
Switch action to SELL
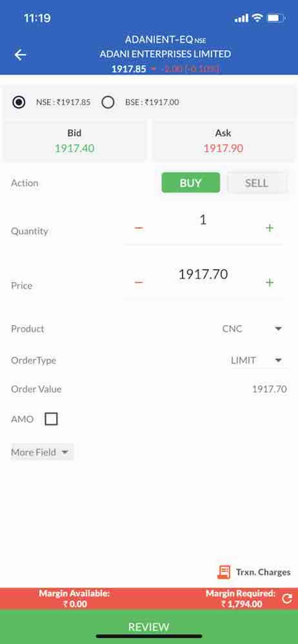(256, 183)
